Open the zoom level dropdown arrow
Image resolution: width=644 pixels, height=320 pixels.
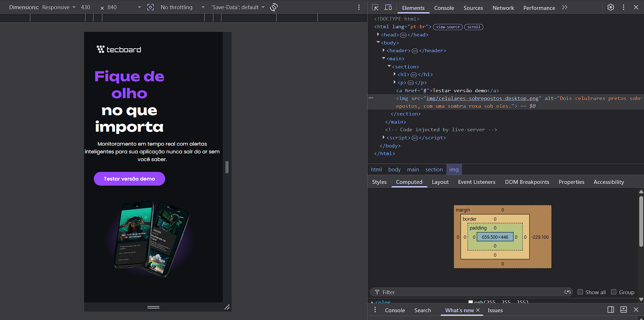(139, 7)
